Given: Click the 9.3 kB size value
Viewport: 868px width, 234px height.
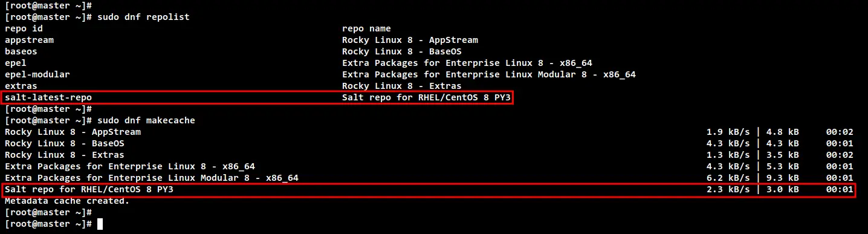Looking at the screenshot, I should 783,178.
